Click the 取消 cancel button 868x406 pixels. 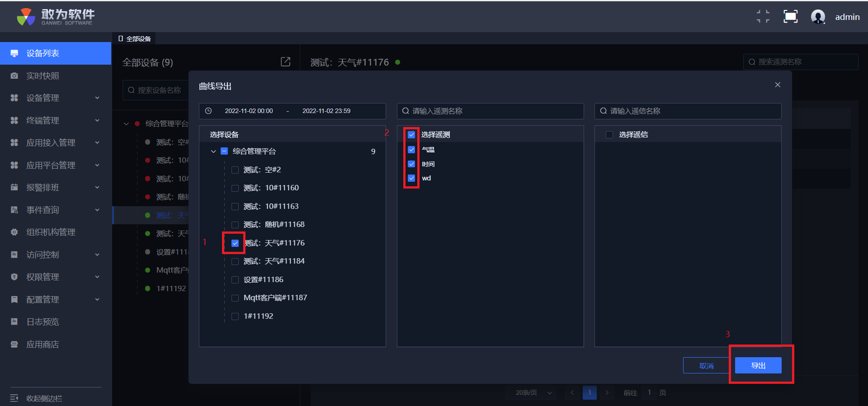tap(706, 365)
